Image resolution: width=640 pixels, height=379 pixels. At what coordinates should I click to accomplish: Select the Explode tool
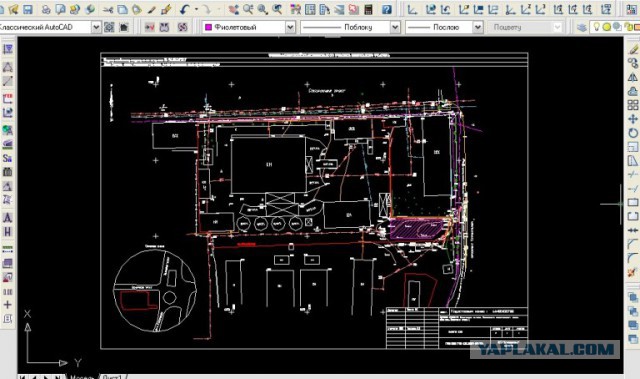[633, 272]
